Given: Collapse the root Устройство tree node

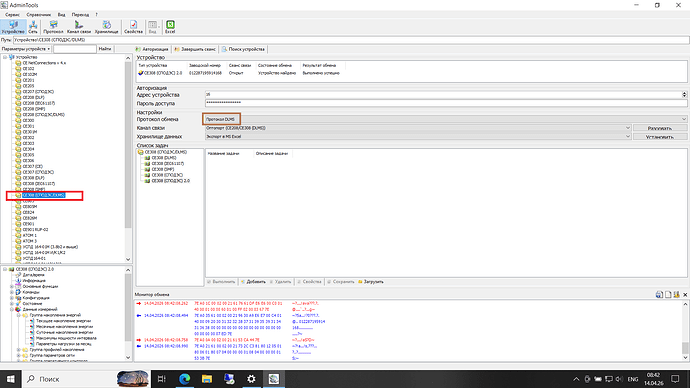Looking at the screenshot, I should click(x=5, y=57).
